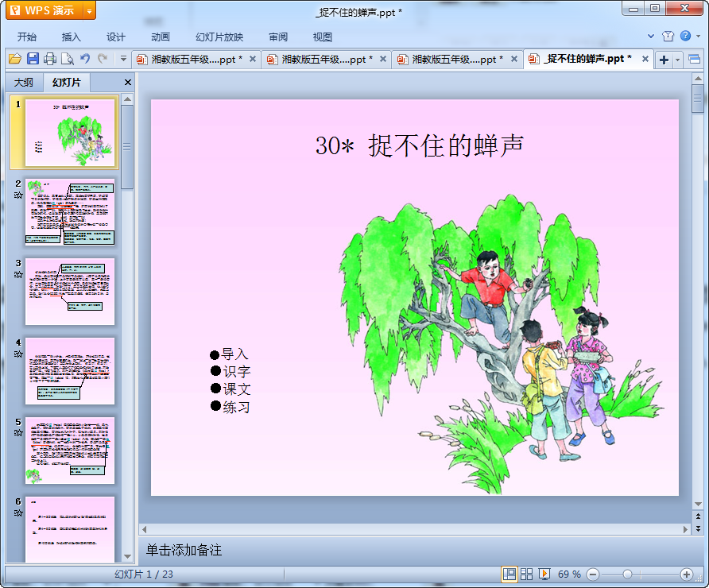This screenshot has height=588, width=709.
Task: Close the 捉不住的蝉声.ppt tab
Action: point(645,59)
